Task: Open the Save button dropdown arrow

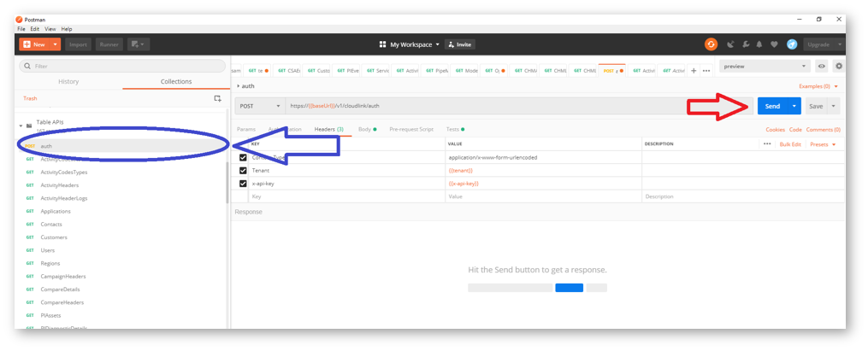Action: [x=834, y=106]
